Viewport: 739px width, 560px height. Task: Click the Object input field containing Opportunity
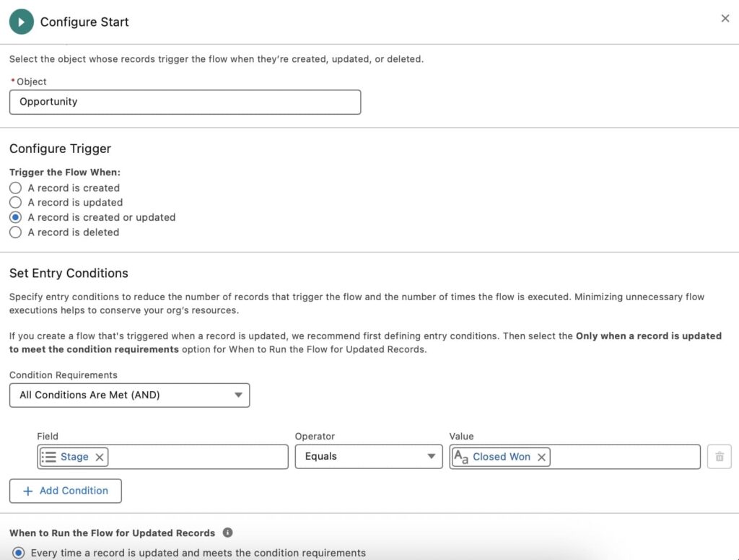pos(185,102)
